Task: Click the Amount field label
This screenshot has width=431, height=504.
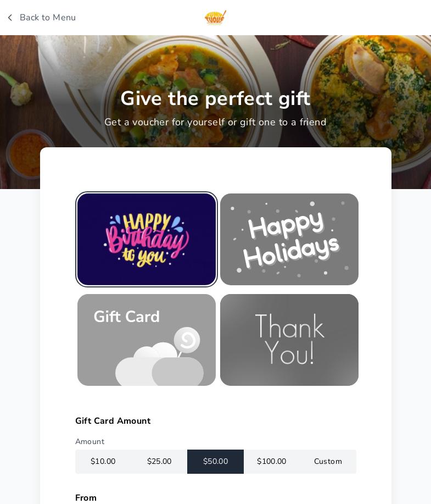Action: [90, 442]
